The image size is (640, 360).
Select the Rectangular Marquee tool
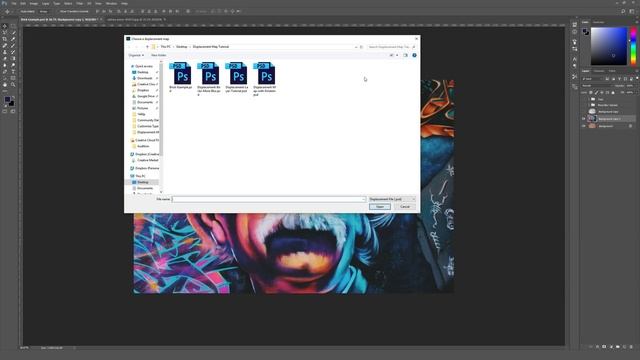[x=13, y=26]
